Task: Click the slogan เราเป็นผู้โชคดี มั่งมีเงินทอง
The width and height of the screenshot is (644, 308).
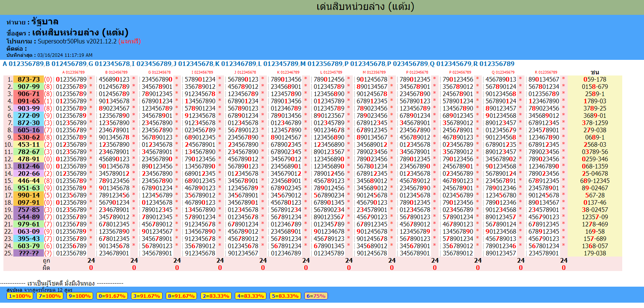Action: pos(61,283)
